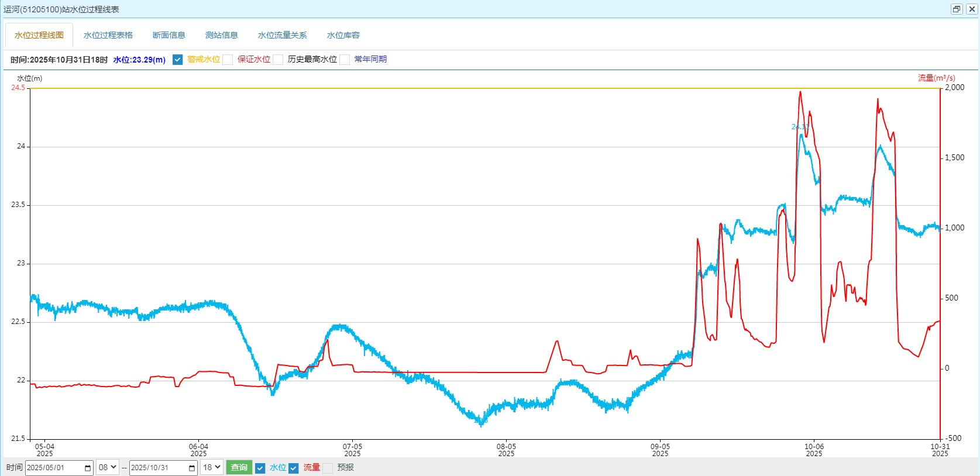Enable the 预报 forecast checkbox
Image resolution: width=980 pixels, height=476 pixels.
pyautogui.click(x=328, y=468)
